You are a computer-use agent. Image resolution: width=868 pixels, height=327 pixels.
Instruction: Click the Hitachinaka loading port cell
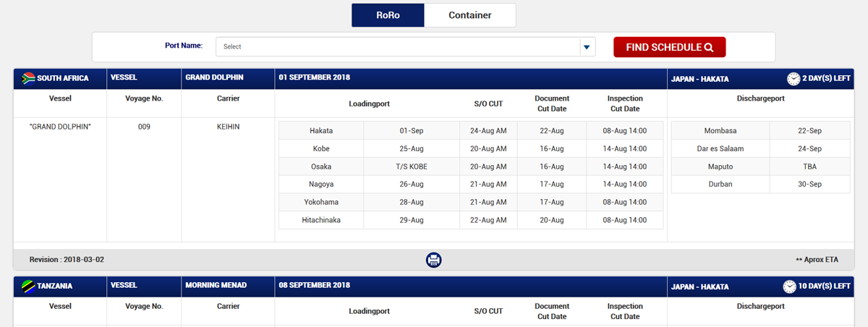click(x=321, y=220)
